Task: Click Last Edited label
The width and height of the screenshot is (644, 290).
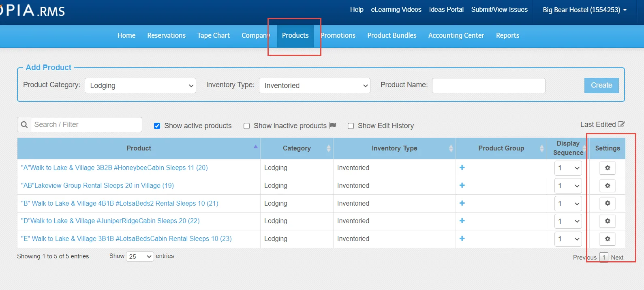Action: click(598, 125)
